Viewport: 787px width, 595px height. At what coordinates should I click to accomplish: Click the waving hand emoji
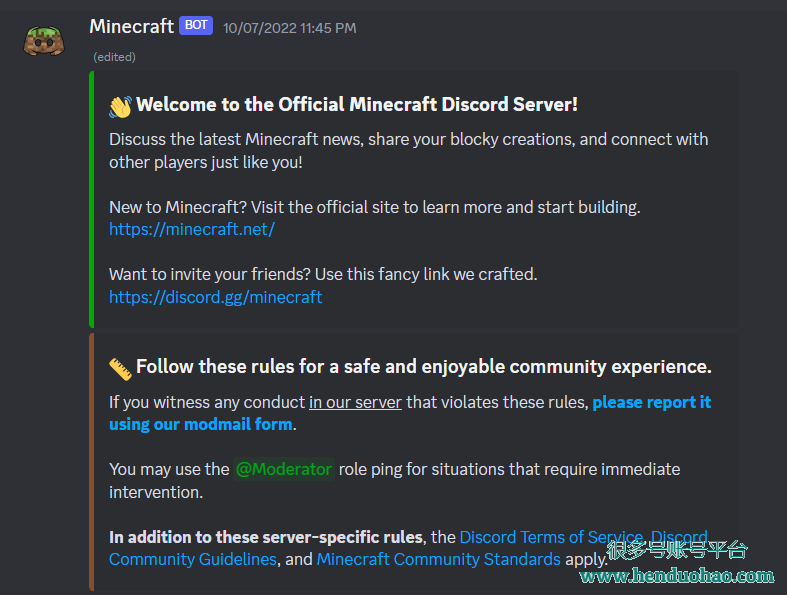[x=120, y=106]
